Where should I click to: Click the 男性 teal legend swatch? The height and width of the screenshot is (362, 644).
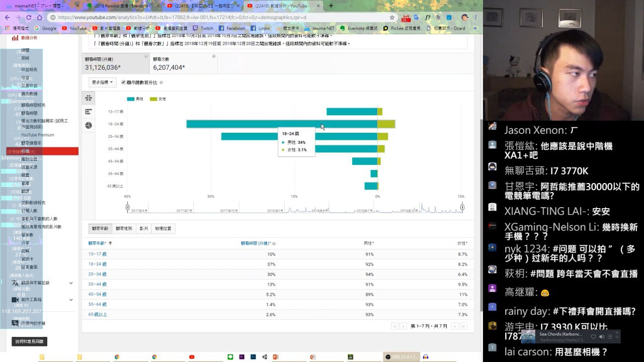131,99
